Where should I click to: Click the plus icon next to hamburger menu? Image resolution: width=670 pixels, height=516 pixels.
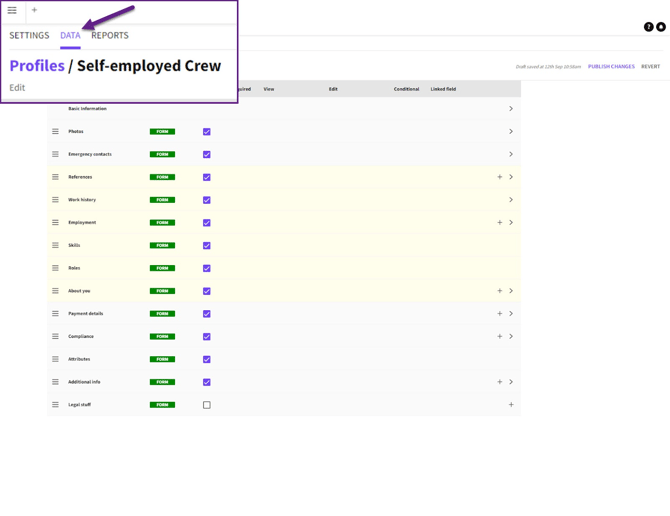(34, 10)
